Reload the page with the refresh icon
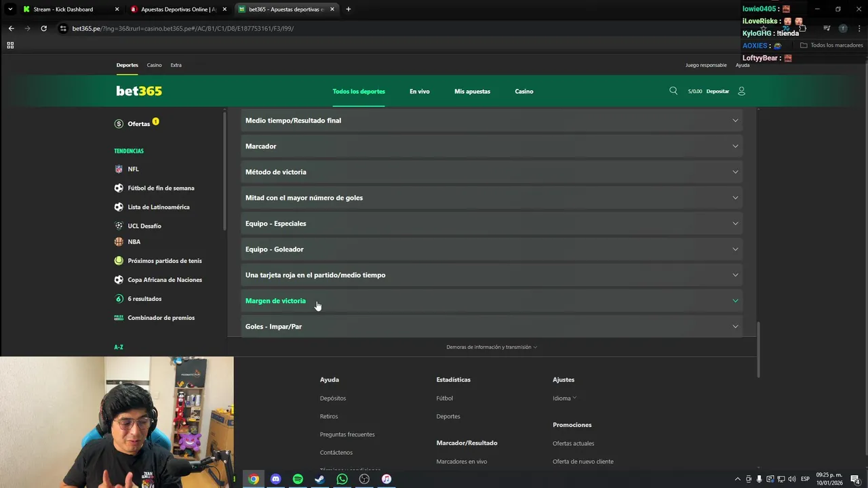The width and height of the screenshot is (868, 488). point(43,28)
